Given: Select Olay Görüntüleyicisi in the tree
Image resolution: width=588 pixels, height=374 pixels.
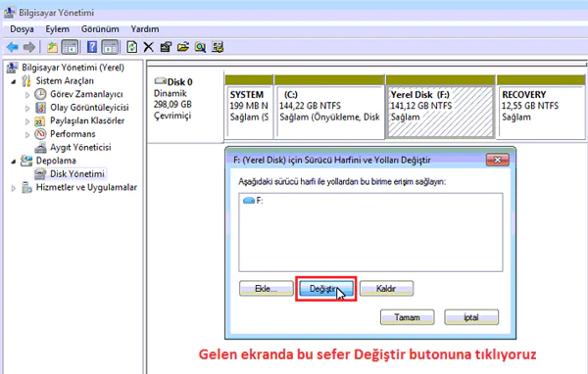Looking at the screenshot, I should [x=89, y=108].
